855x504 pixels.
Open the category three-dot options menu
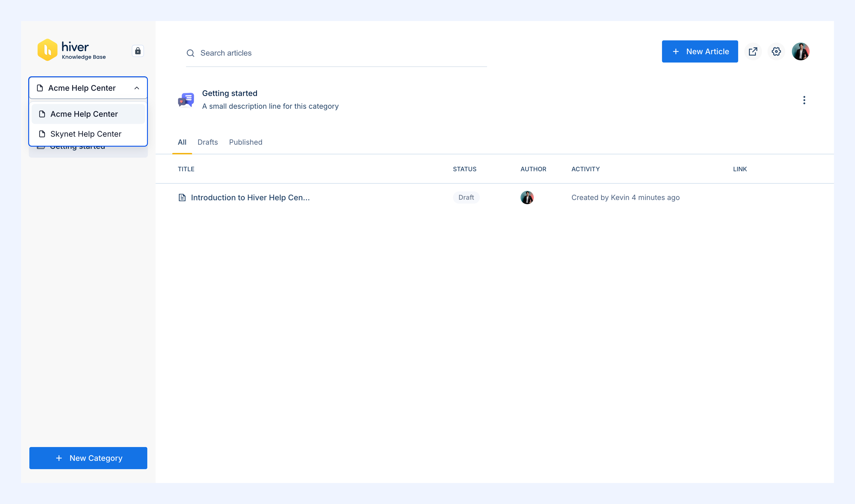(x=804, y=100)
